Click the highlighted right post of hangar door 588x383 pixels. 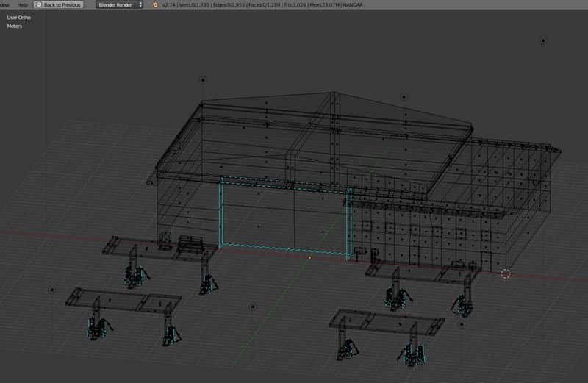[350, 222]
